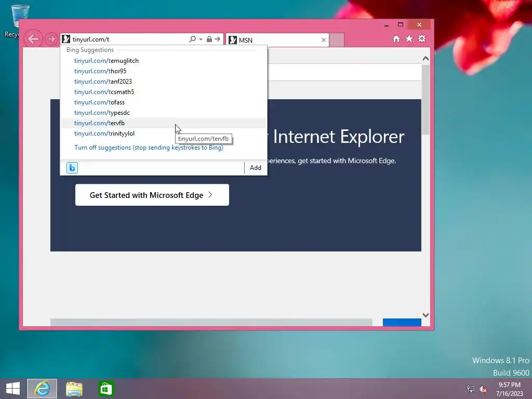Select suggestion tinyurl.com/trinityylol
Screen dimensions: 532x399
[164, 134]
